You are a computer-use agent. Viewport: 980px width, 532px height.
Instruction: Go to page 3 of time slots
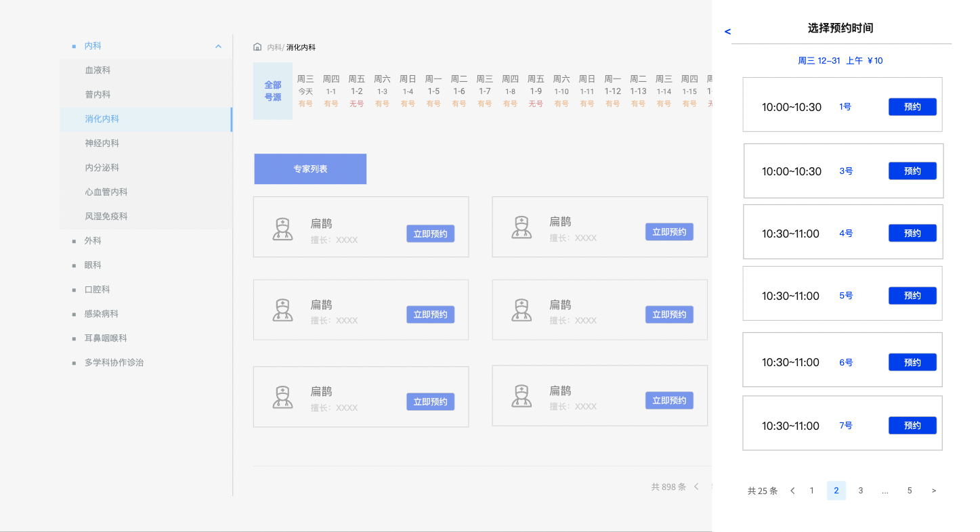(861, 491)
